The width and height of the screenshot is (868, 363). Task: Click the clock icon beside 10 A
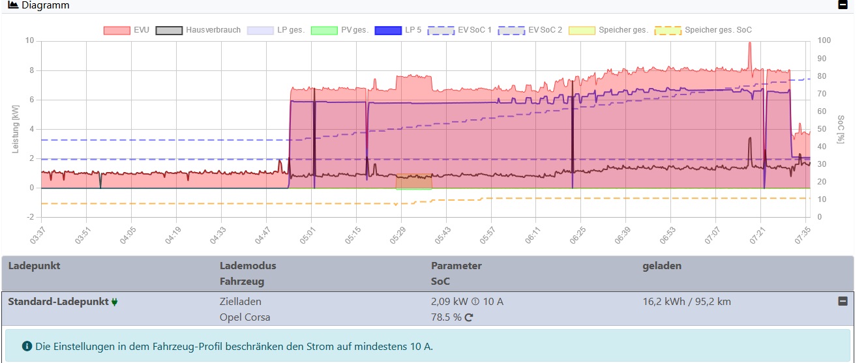pyautogui.click(x=475, y=302)
